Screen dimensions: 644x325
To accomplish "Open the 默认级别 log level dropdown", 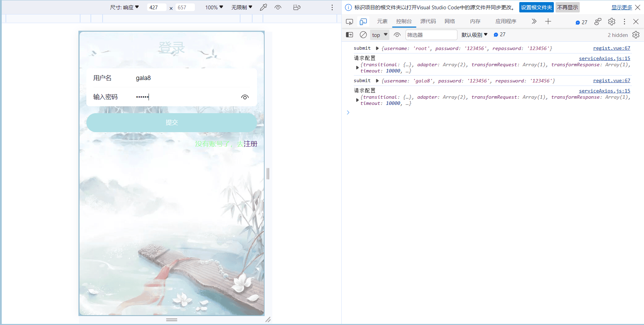I will tap(474, 35).
